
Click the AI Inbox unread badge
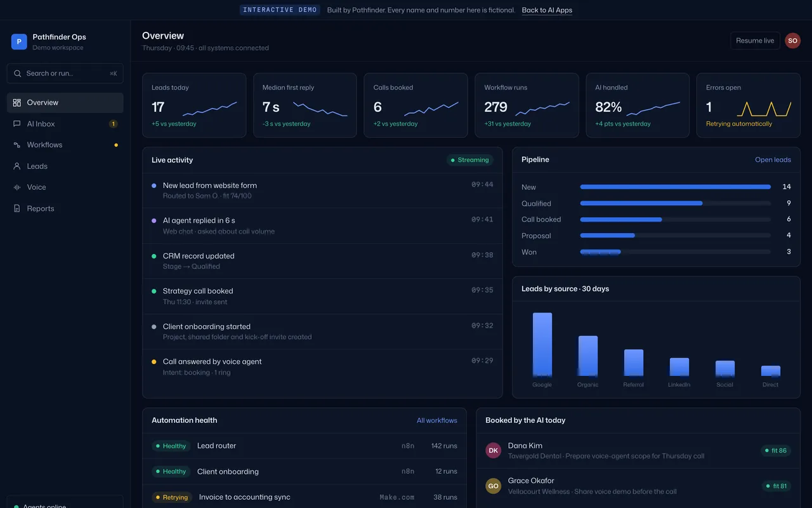tap(113, 124)
